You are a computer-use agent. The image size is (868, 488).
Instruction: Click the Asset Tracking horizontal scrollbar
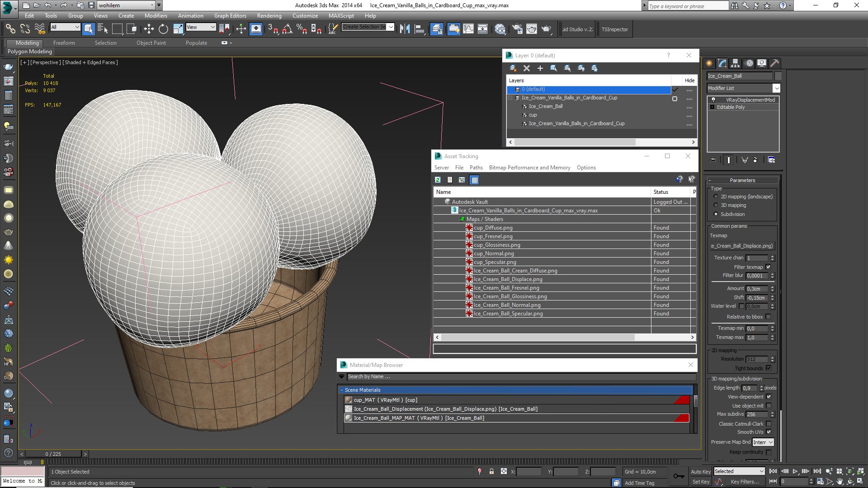[x=538, y=338]
